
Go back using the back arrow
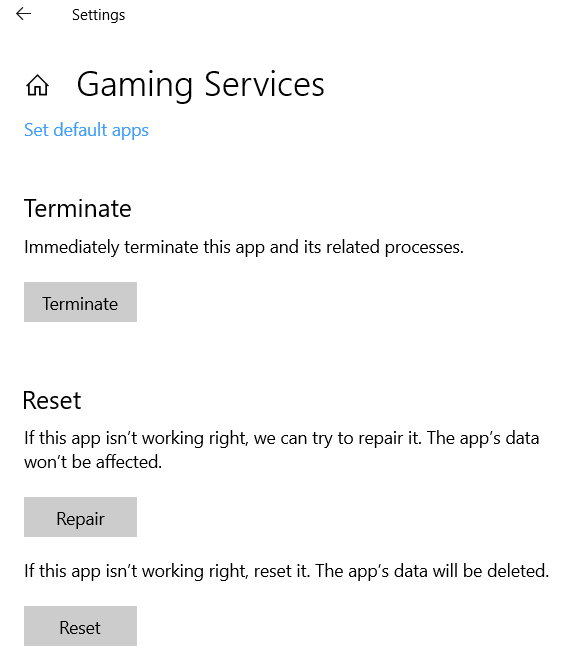(x=23, y=14)
